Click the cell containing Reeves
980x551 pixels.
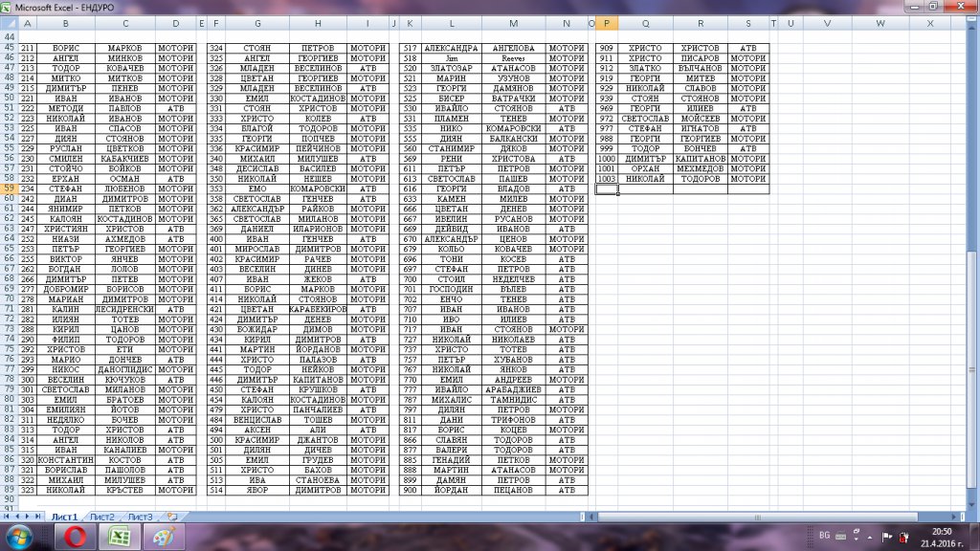coord(513,57)
